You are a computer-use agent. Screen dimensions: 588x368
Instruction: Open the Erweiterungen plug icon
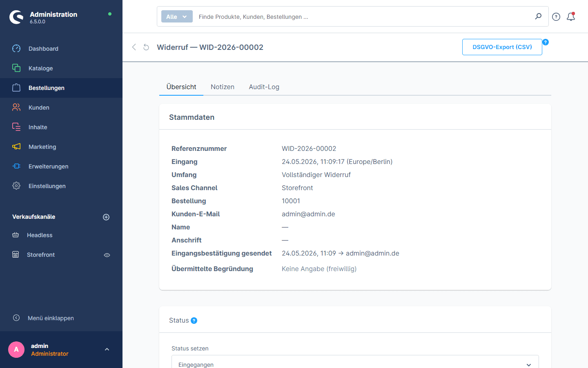tap(16, 166)
